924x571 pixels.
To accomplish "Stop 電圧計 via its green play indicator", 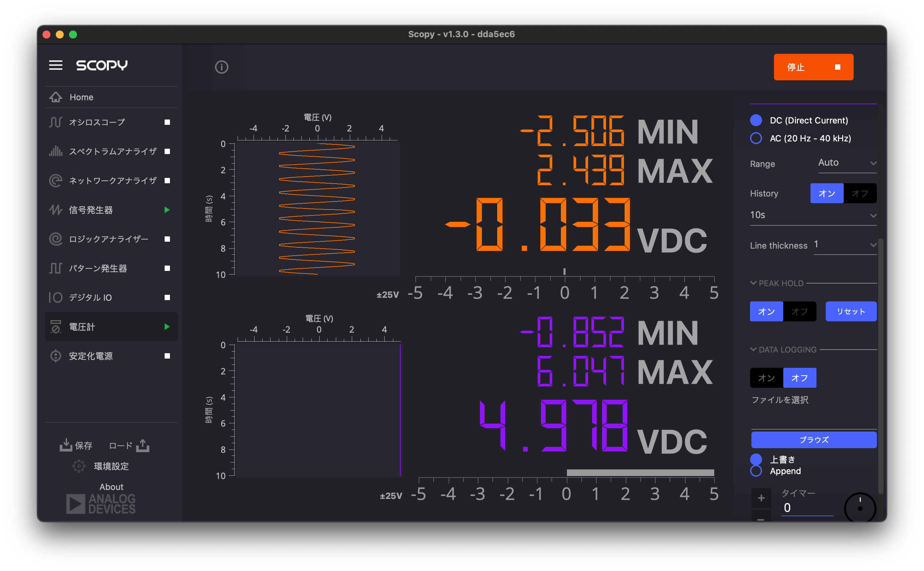I will tap(167, 327).
